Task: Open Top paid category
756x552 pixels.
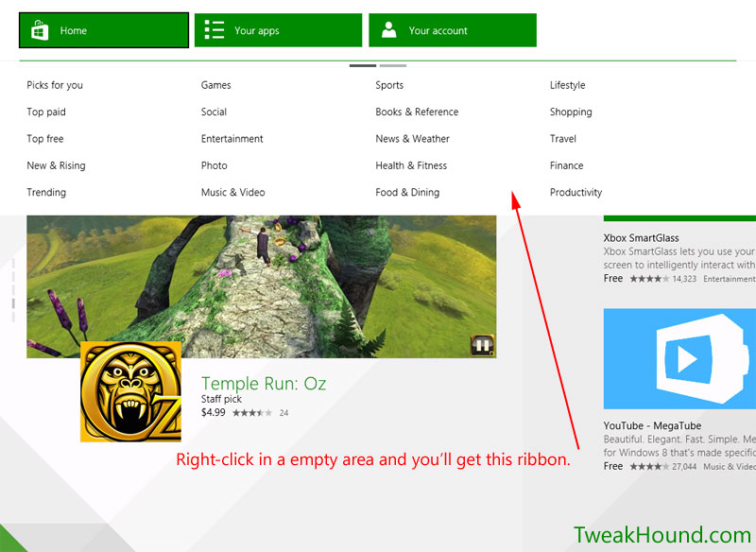Action: point(46,112)
